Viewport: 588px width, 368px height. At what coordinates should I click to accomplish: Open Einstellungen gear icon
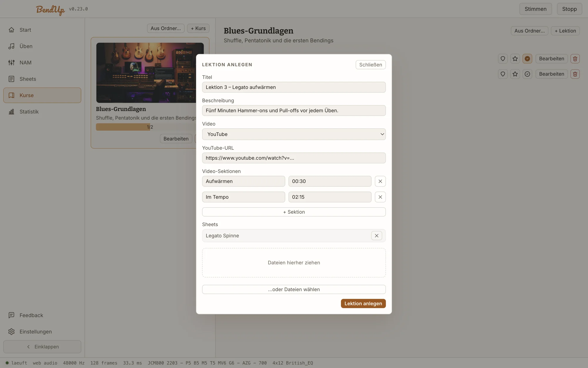click(11, 331)
